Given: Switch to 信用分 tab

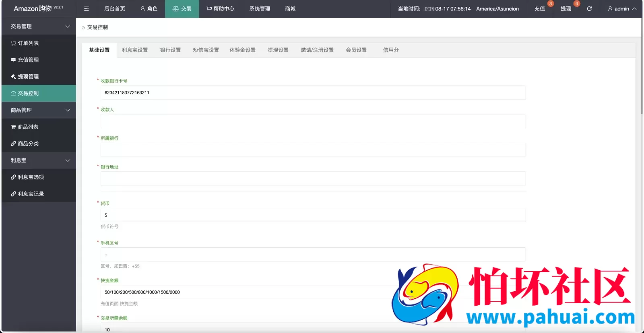Looking at the screenshot, I should 391,50.
